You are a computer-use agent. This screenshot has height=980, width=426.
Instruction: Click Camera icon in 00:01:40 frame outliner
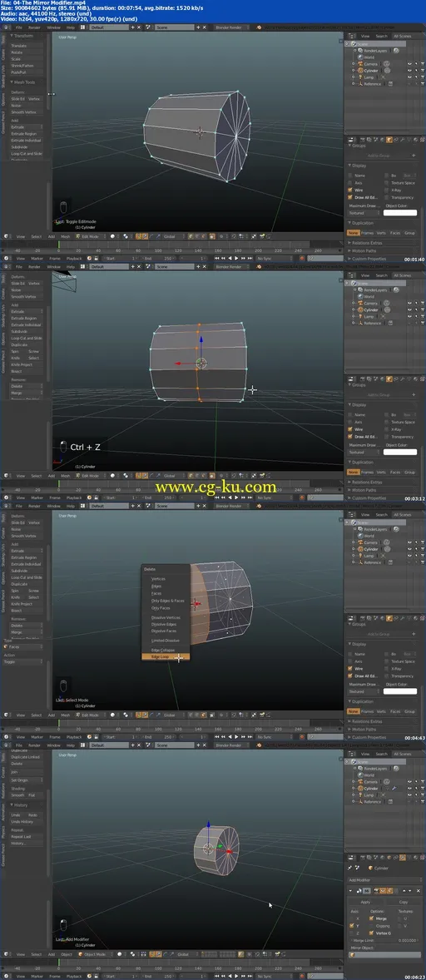click(360, 64)
